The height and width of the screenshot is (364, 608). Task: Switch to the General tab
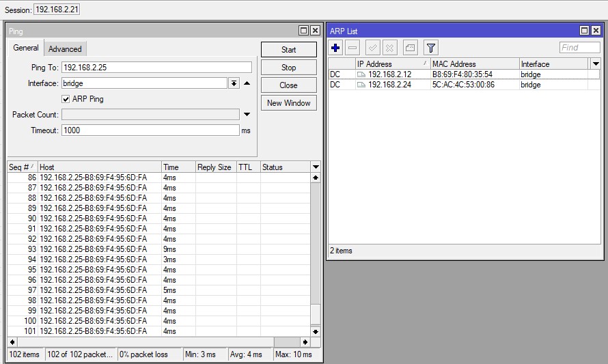click(x=25, y=48)
